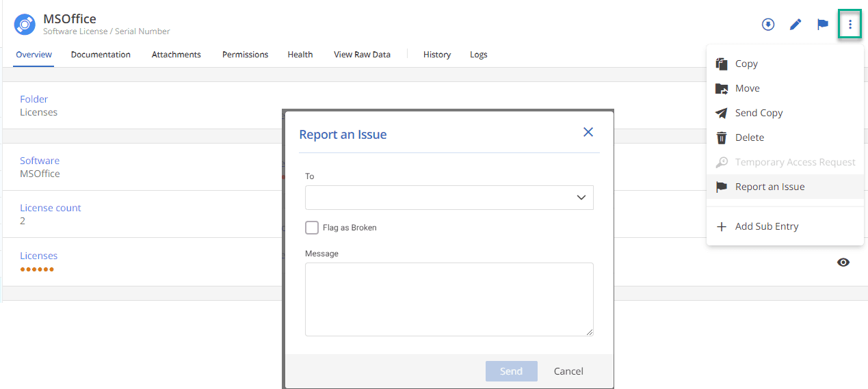
Task: Expand the To recipient dropdown
Action: pyautogui.click(x=449, y=198)
